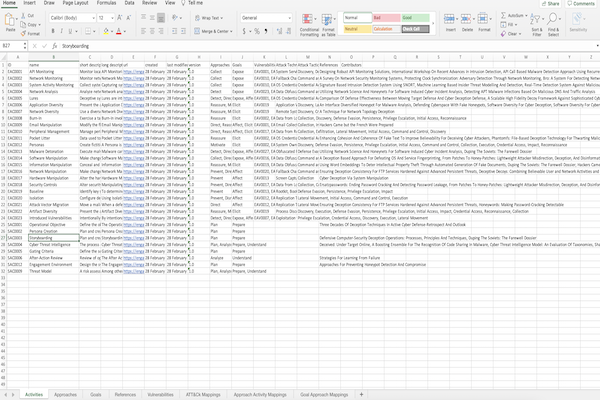The image size is (600, 400).
Task: Click Merge & Center
Action: [x=214, y=31]
